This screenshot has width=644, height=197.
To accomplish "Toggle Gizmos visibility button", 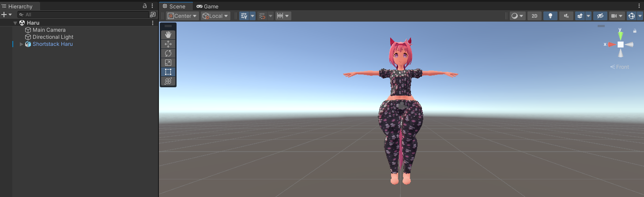I will pos(632,16).
